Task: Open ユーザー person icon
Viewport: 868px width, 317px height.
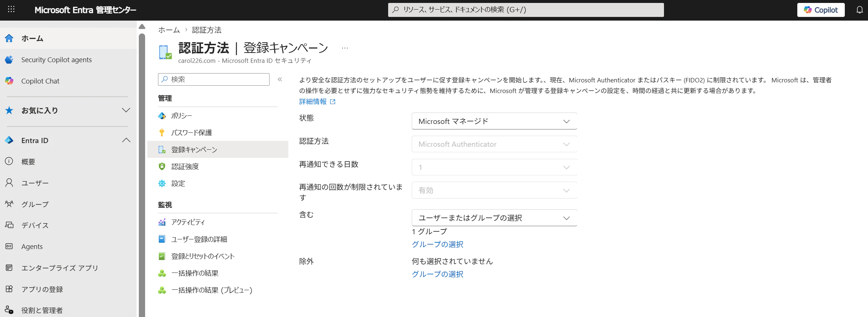Action: pyautogui.click(x=9, y=183)
